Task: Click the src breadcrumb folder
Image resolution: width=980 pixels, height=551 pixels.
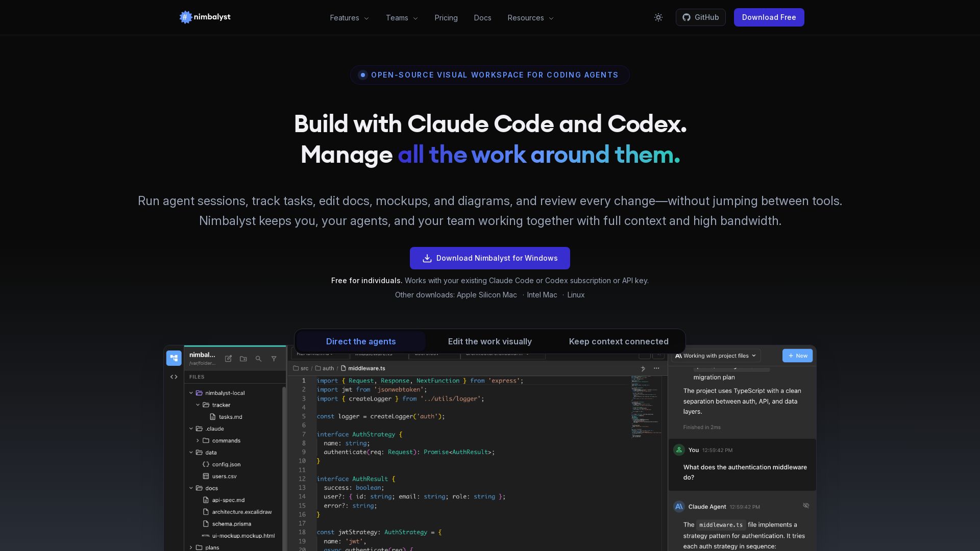Action: [x=301, y=368]
